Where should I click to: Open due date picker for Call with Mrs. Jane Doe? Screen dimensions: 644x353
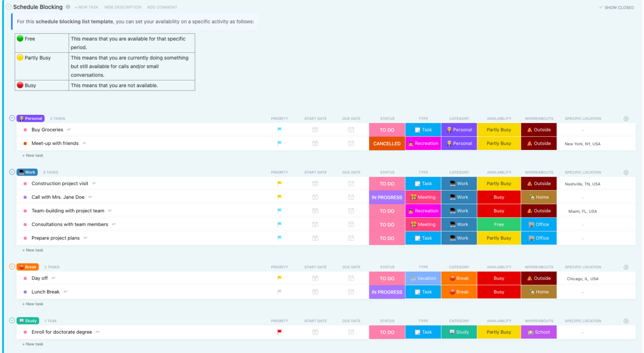[351, 197]
